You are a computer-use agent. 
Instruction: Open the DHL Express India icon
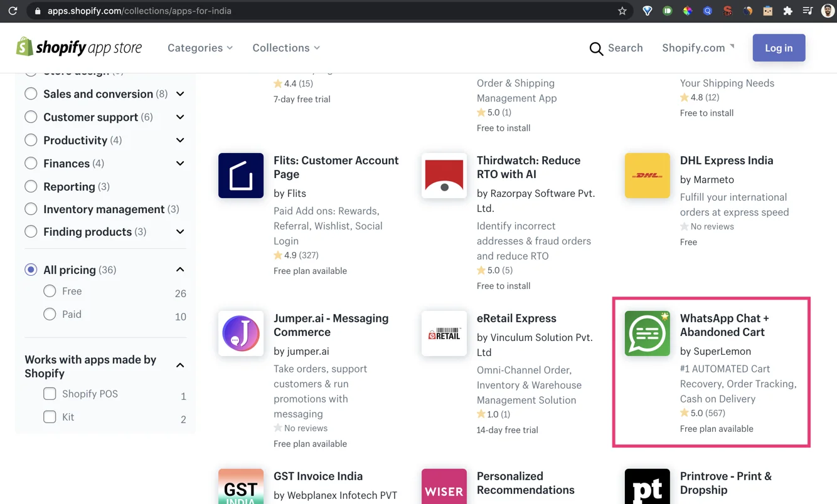pyautogui.click(x=648, y=176)
